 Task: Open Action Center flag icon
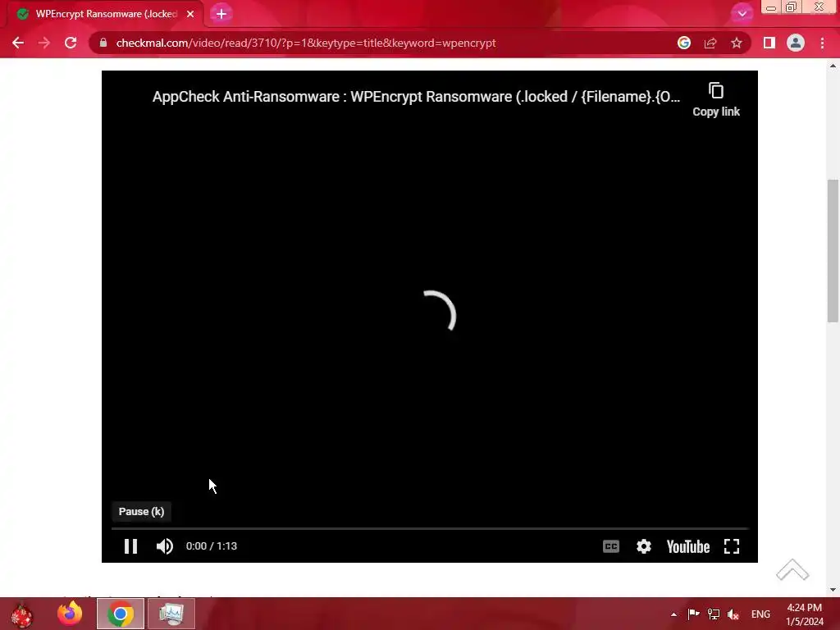693,614
